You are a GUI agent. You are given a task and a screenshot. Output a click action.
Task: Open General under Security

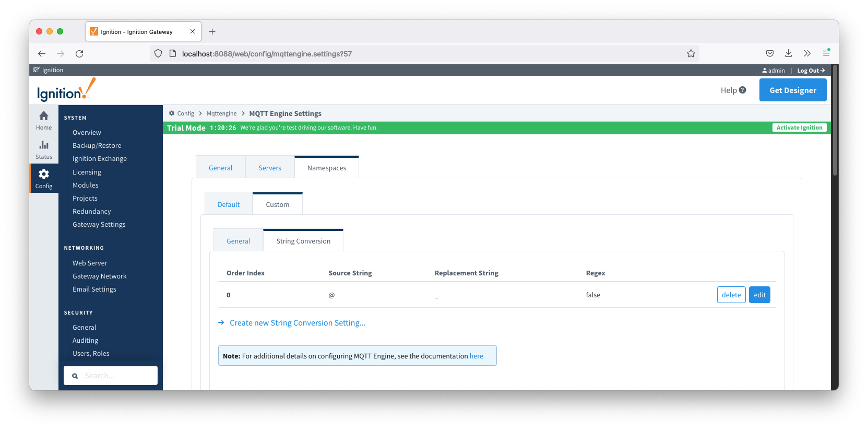tap(85, 327)
